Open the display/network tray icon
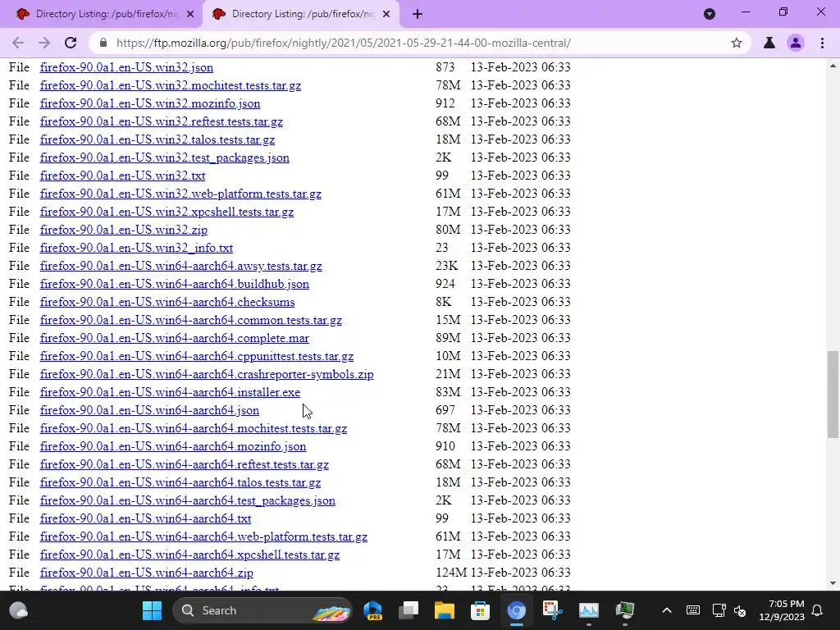 coord(719,610)
